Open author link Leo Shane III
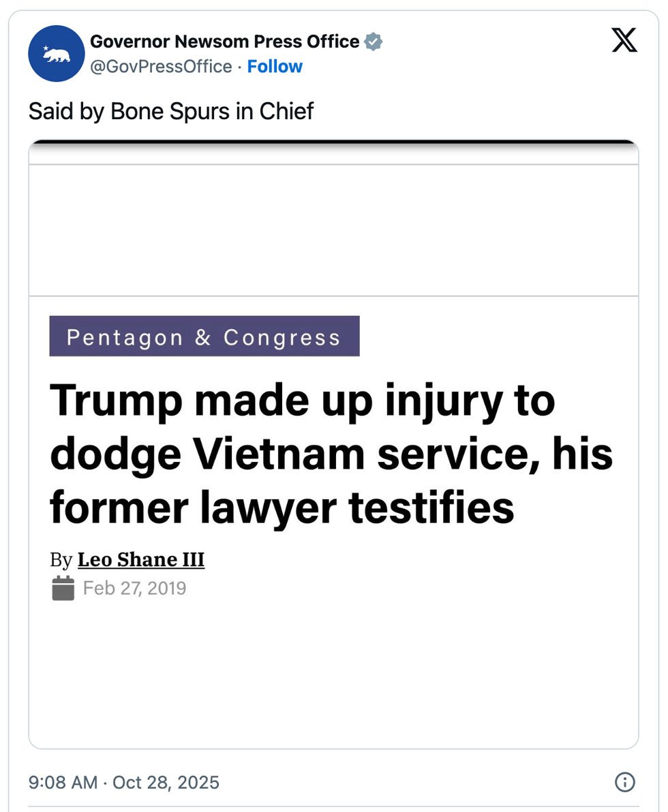Viewport: 668px width, 812px height. tap(141, 560)
